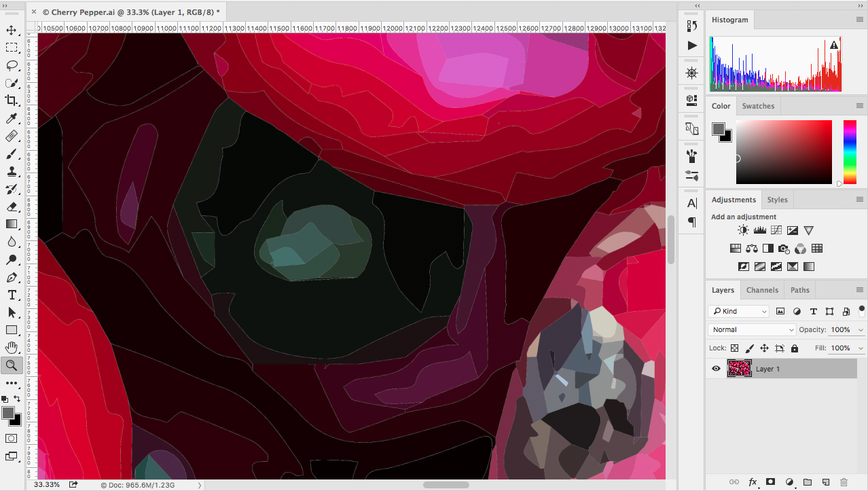This screenshot has height=491, width=868.
Task: Select the Move tool
Action: tap(12, 30)
